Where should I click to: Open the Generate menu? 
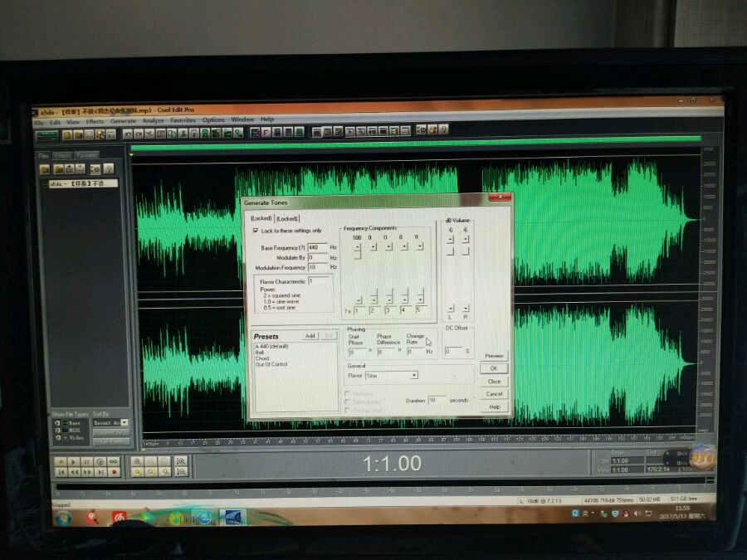point(123,121)
